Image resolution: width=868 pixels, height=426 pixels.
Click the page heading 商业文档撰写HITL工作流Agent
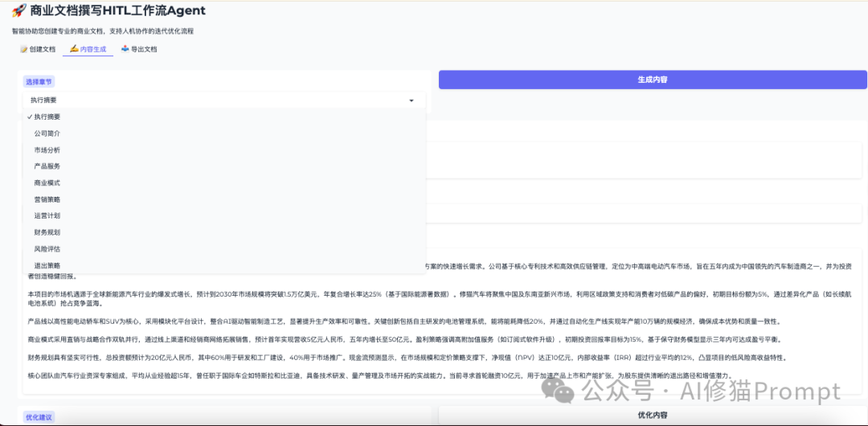pos(118,10)
